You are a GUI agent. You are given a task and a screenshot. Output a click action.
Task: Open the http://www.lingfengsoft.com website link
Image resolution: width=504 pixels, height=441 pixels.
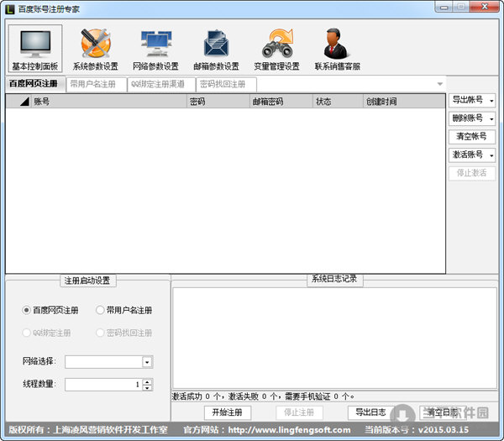(289, 430)
